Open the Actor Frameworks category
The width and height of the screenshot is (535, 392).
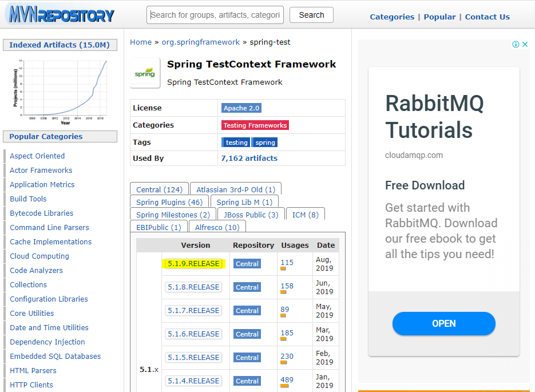[x=41, y=170]
